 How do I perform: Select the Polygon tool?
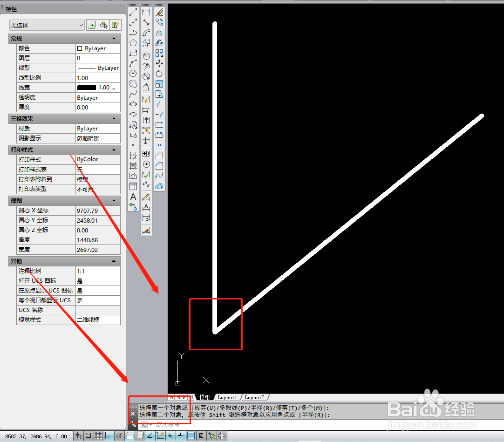[x=133, y=43]
